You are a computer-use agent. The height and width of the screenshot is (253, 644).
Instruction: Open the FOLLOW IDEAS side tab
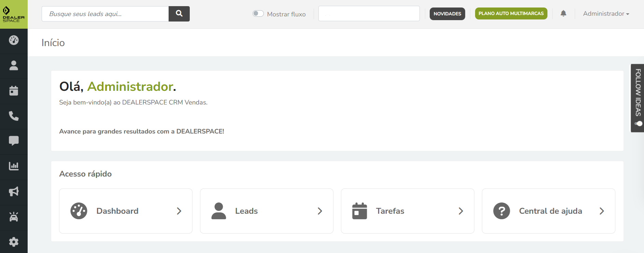[x=638, y=98]
